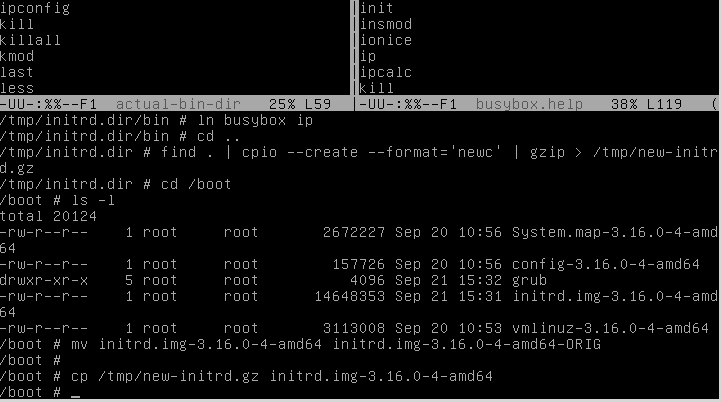This screenshot has height=402, width=721.
Task: Select 'insmod' in the busybox.help pane
Action: (385, 24)
